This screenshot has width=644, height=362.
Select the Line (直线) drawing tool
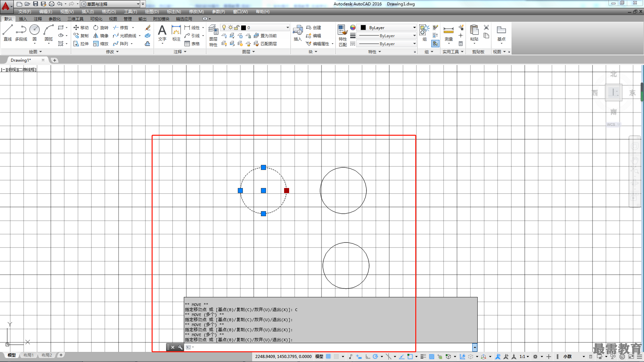pos(8,33)
